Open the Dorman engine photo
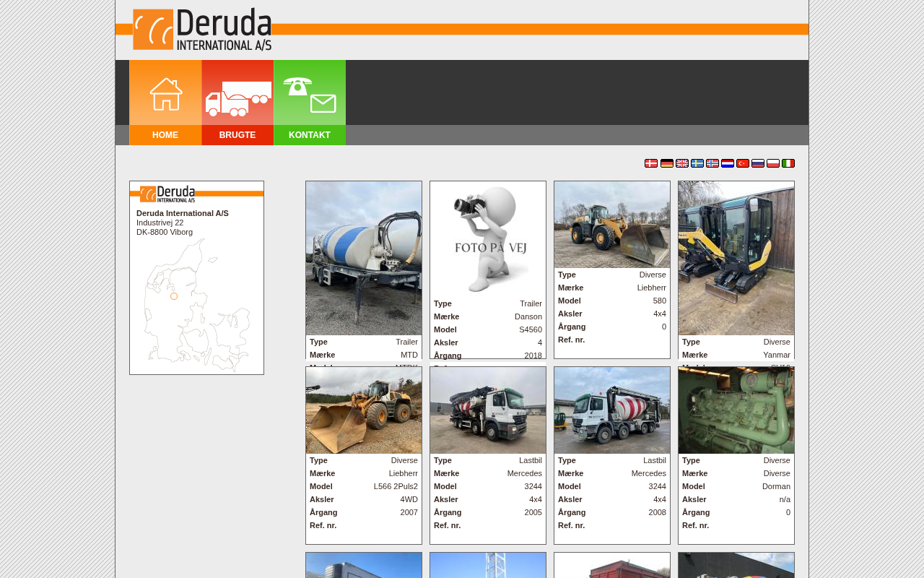 click(736, 410)
